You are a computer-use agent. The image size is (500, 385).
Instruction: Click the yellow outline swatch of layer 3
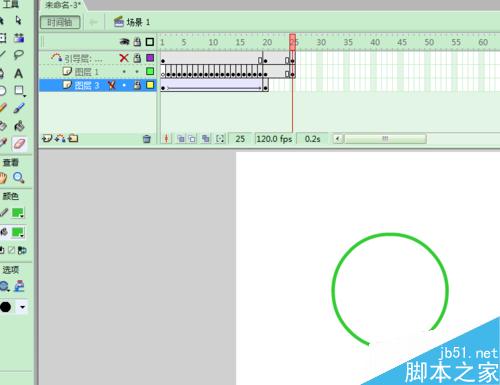[x=150, y=85]
